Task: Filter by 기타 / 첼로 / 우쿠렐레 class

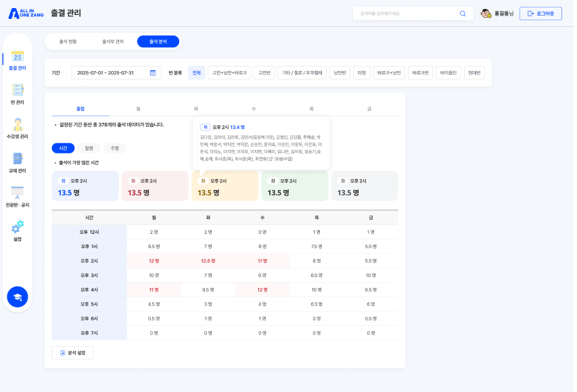Action: point(302,73)
